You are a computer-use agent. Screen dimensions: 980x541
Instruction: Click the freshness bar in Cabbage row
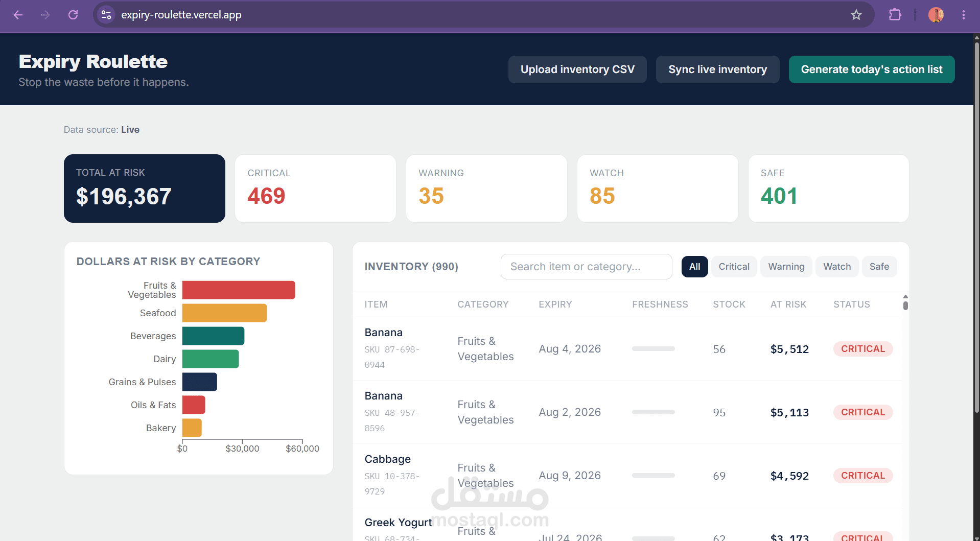click(654, 476)
